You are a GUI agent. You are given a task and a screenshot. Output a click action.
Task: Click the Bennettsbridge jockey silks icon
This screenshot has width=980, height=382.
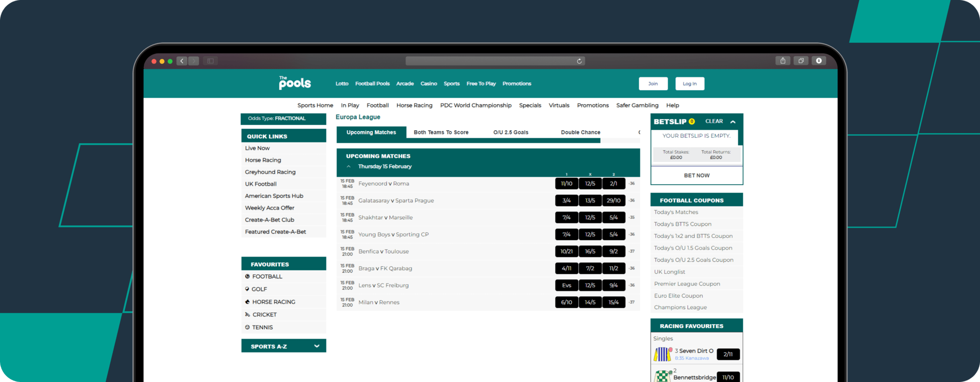663,376
